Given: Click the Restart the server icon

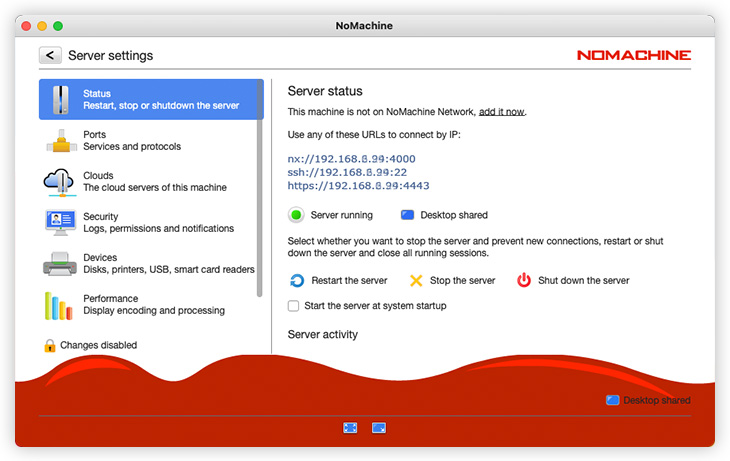Looking at the screenshot, I should point(297,281).
